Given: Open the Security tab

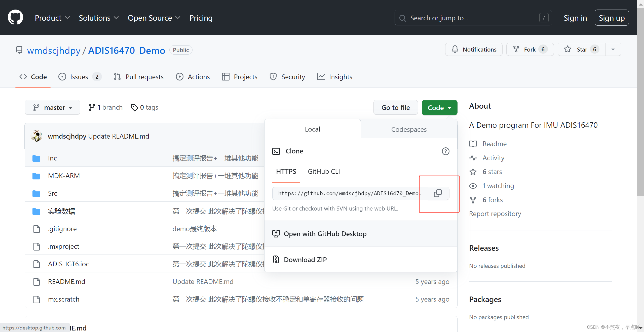Looking at the screenshot, I should pyautogui.click(x=287, y=77).
